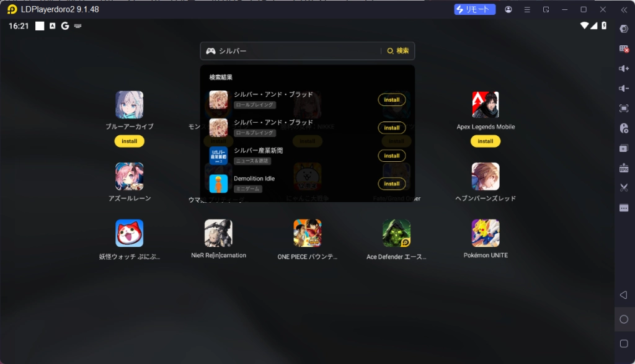
Task: Open ONE PIECE バウンティ app icon
Action: click(308, 233)
